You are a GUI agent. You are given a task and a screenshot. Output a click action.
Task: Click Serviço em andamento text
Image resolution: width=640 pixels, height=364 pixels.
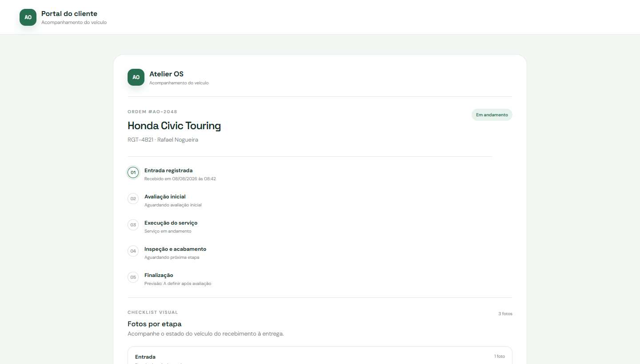168,231
